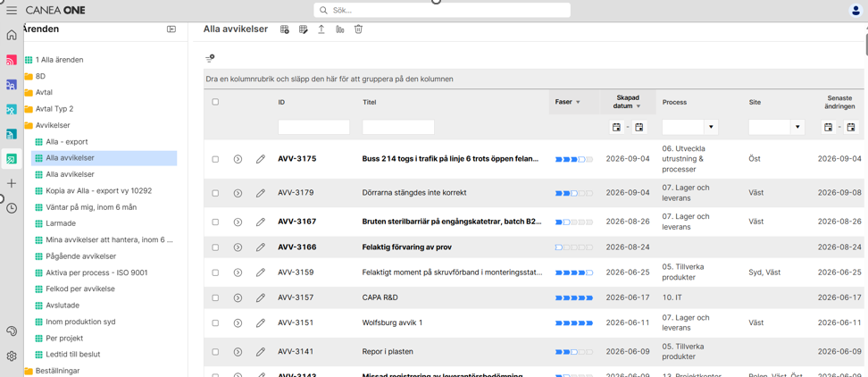The image size is (868, 377).
Task: Focus the ID column filter field
Action: (x=313, y=128)
